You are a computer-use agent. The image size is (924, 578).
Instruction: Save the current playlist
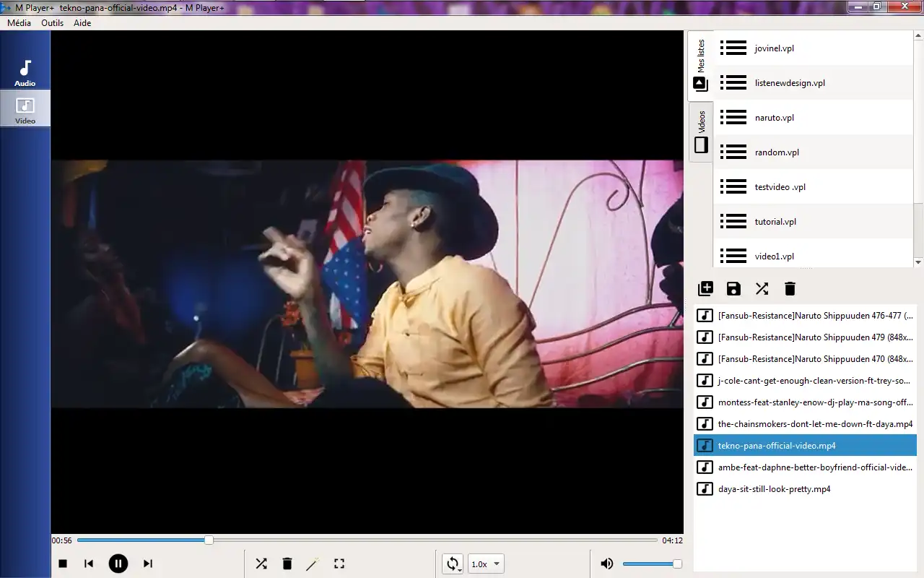pos(733,289)
